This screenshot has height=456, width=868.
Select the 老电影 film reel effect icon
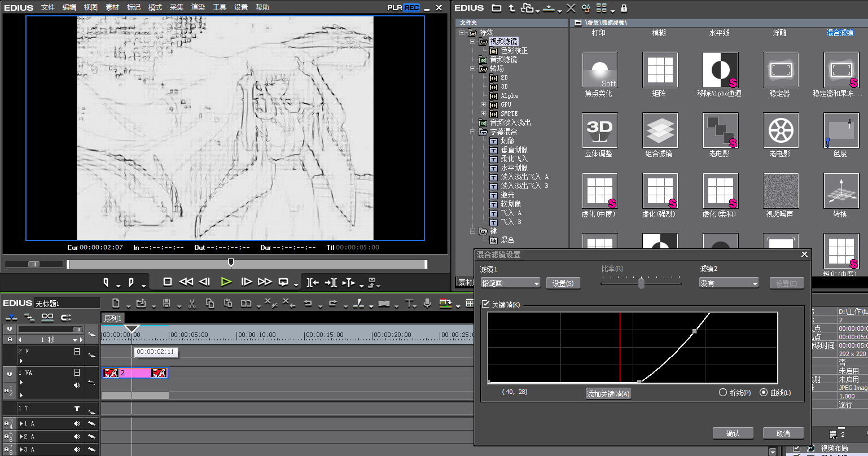click(780, 130)
